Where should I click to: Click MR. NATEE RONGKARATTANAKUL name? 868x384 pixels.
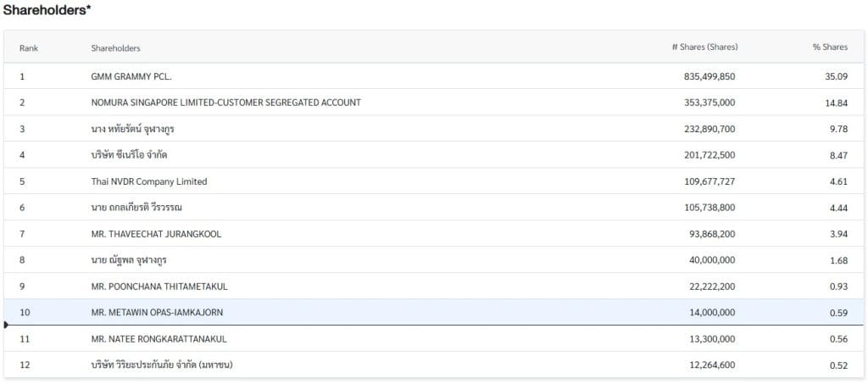(x=159, y=339)
